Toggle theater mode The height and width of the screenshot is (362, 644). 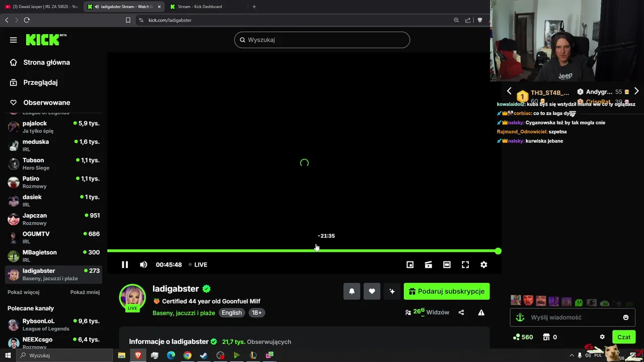447,264
